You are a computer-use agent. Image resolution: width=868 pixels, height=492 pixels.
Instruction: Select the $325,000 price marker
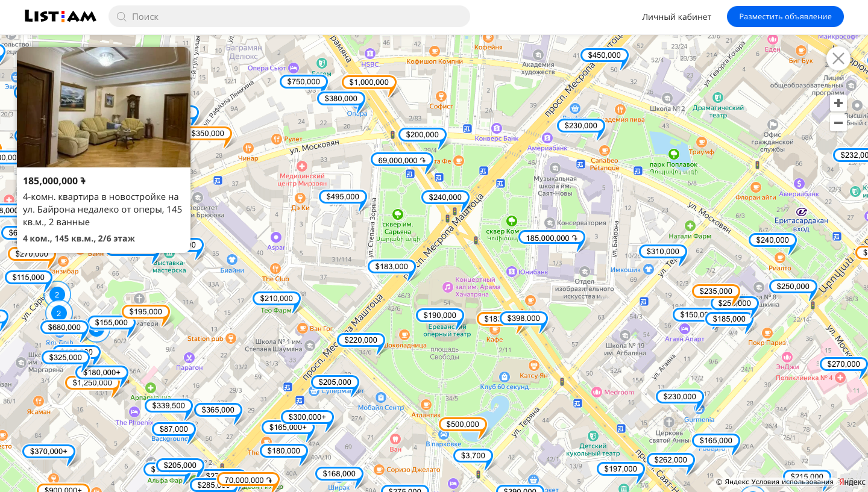click(66, 358)
